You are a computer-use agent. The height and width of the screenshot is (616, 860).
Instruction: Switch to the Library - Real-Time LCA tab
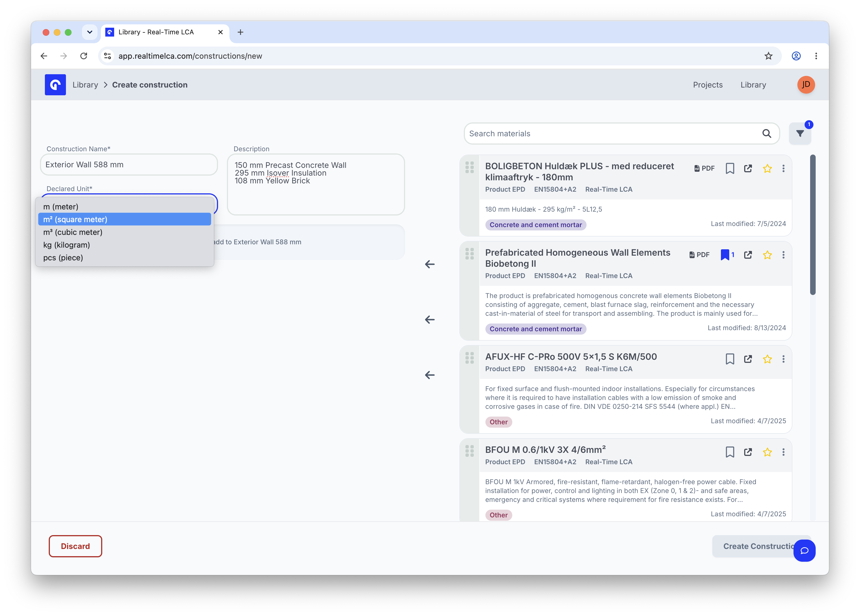point(165,32)
